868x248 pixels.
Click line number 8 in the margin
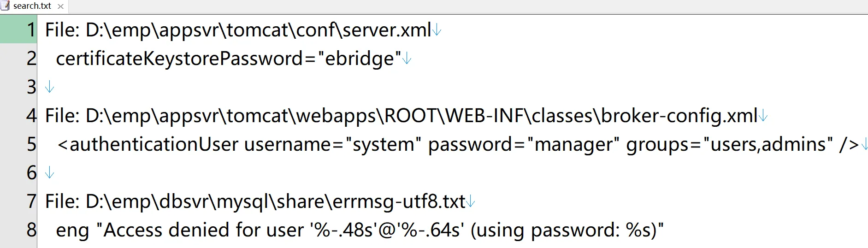pyautogui.click(x=31, y=230)
